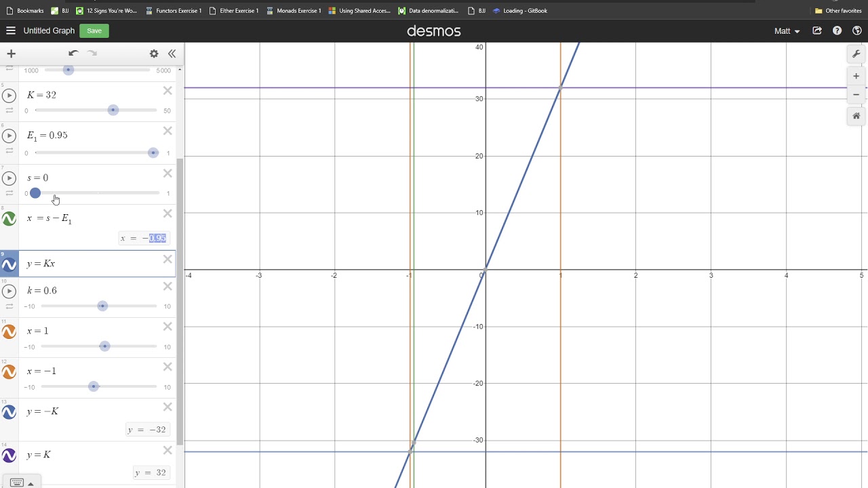Open the Matt account dropdown

(787, 31)
